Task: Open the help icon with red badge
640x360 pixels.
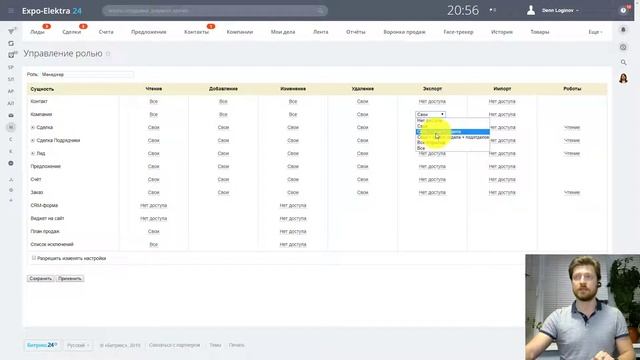Action: [624, 11]
